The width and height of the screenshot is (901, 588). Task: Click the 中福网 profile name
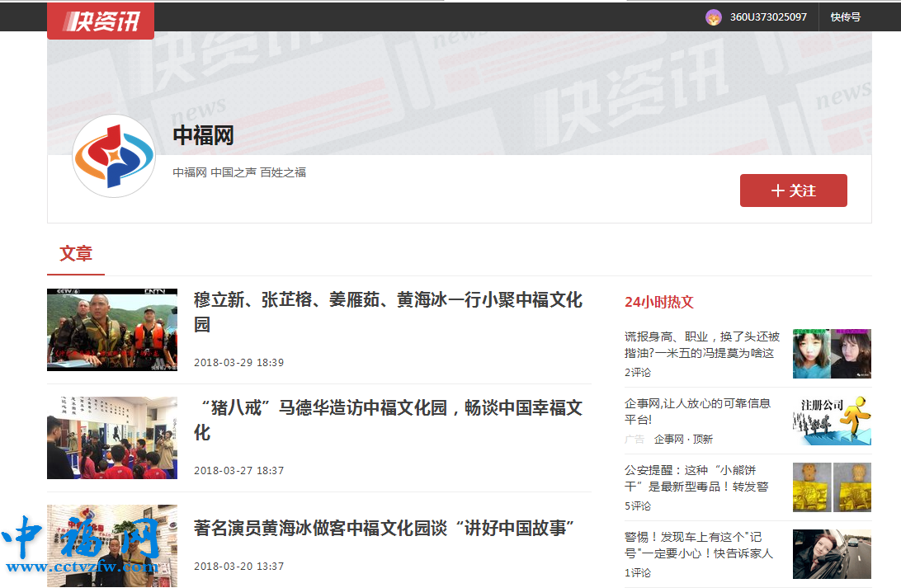(204, 135)
